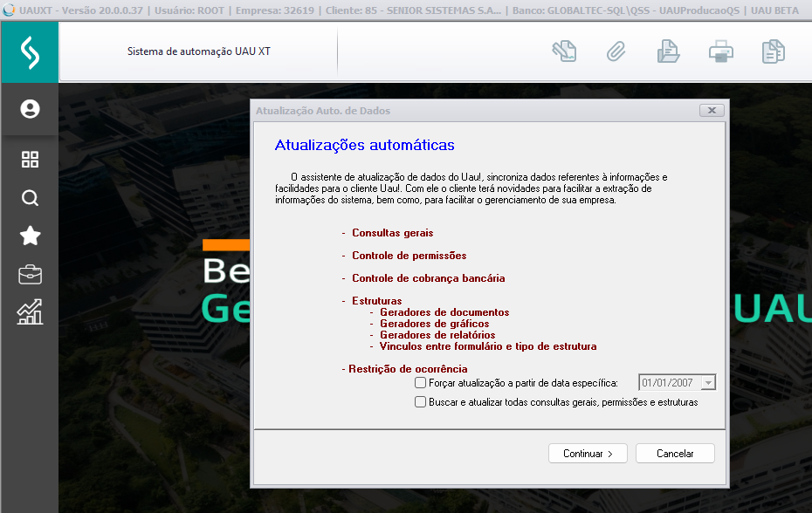The height and width of the screenshot is (513, 812).
Task: Click the 01/01/2007 date field
Action: [670, 383]
